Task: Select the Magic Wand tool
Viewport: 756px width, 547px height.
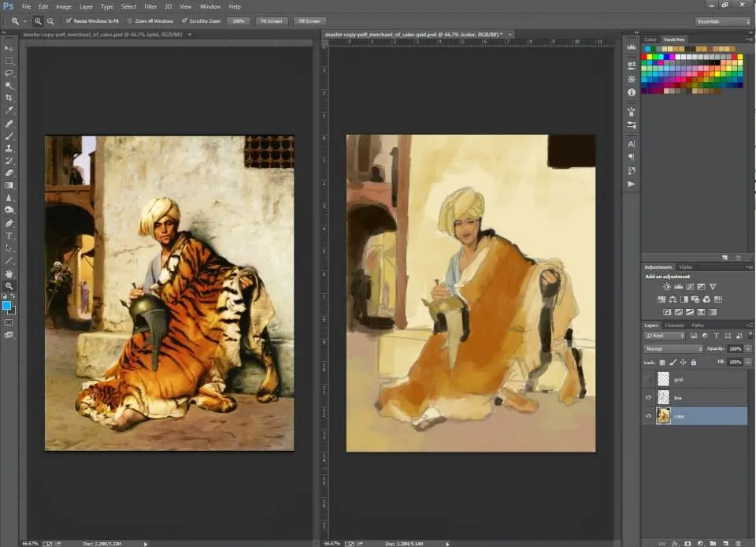Action: [x=9, y=85]
